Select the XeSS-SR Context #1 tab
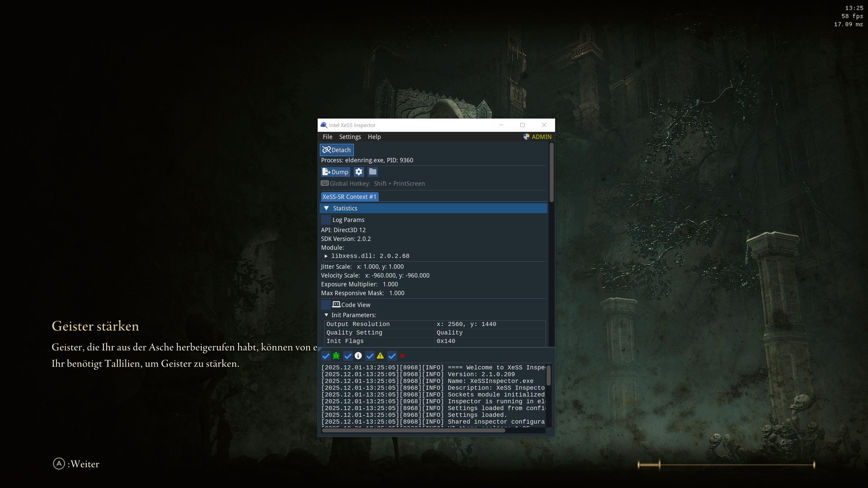 click(x=350, y=197)
